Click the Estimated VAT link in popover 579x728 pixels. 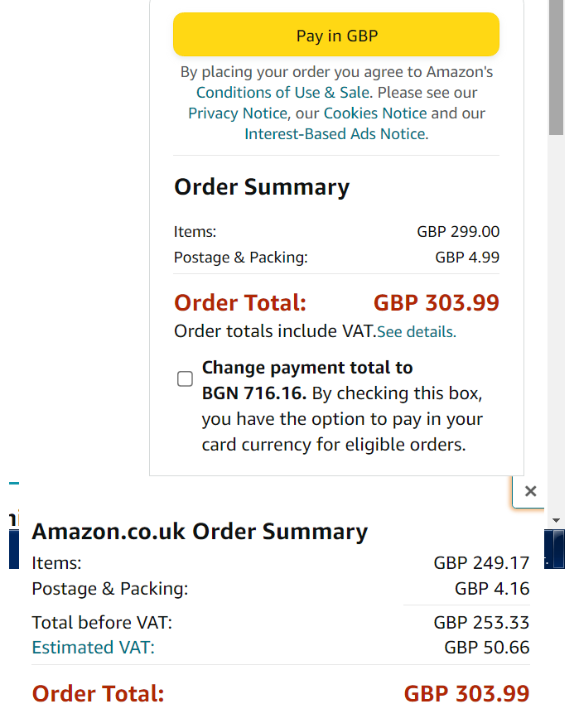coord(93,648)
